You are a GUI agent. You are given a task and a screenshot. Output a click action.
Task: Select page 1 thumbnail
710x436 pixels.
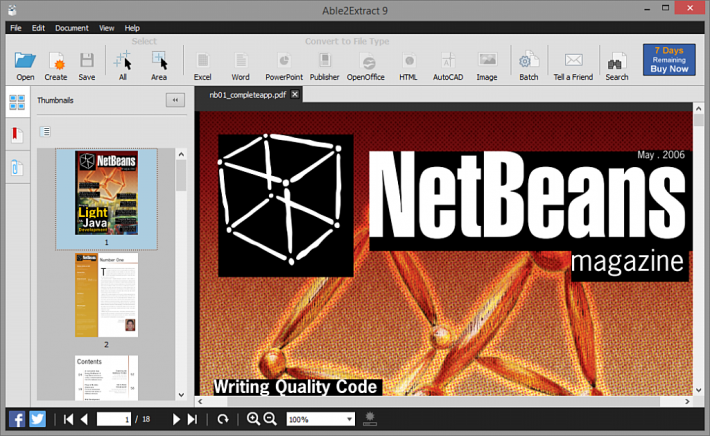(x=106, y=199)
